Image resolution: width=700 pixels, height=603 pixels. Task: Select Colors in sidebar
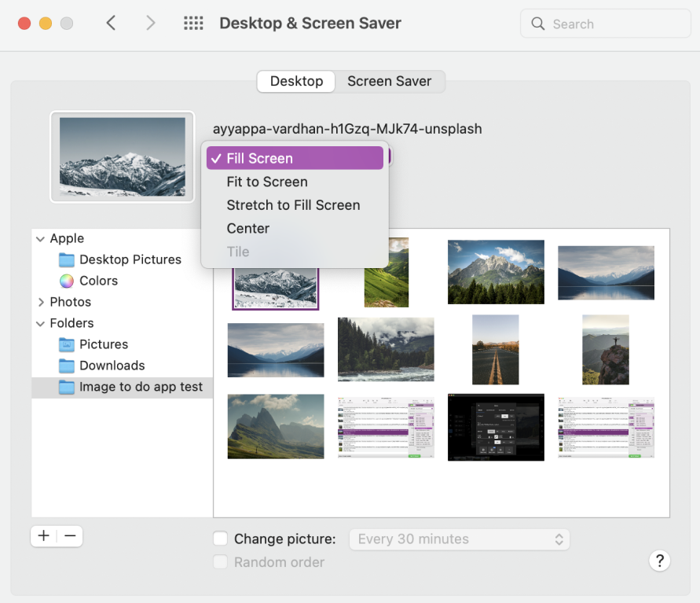(x=99, y=281)
